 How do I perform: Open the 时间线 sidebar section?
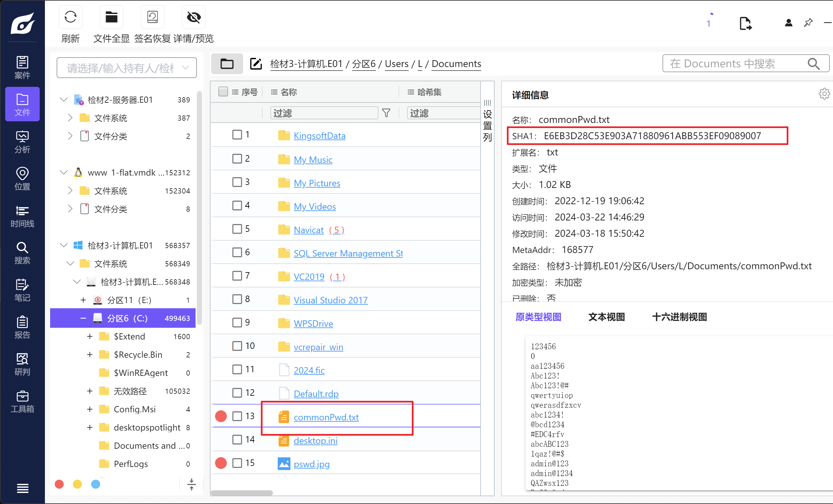22,216
